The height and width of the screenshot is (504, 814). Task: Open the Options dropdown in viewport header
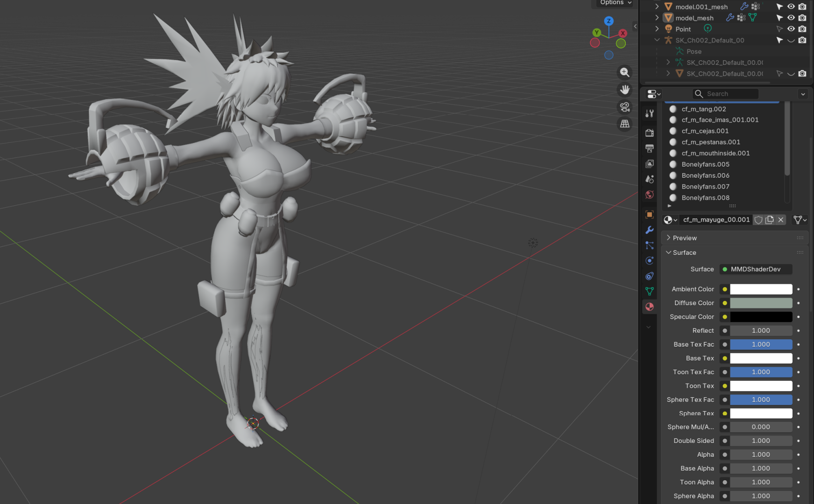pyautogui.click(x=616, y=3)
